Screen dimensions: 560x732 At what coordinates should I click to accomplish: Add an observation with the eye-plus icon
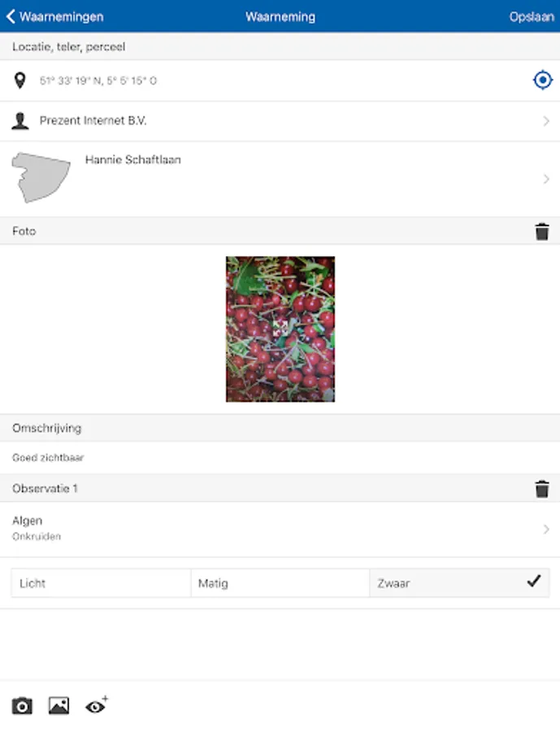[96, 705]
